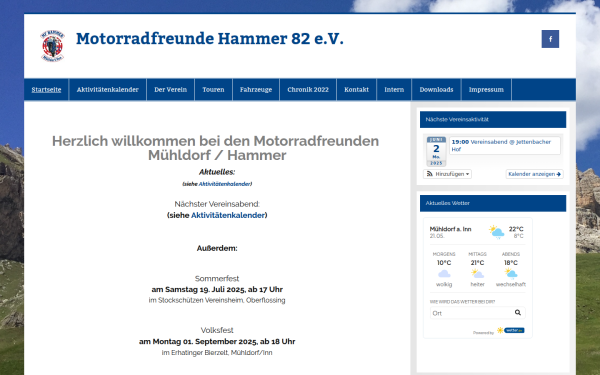The width and height of the screenshot is (600, 375).
Task: Click the search magnifier in the weather widget
Action: [517, 313]
